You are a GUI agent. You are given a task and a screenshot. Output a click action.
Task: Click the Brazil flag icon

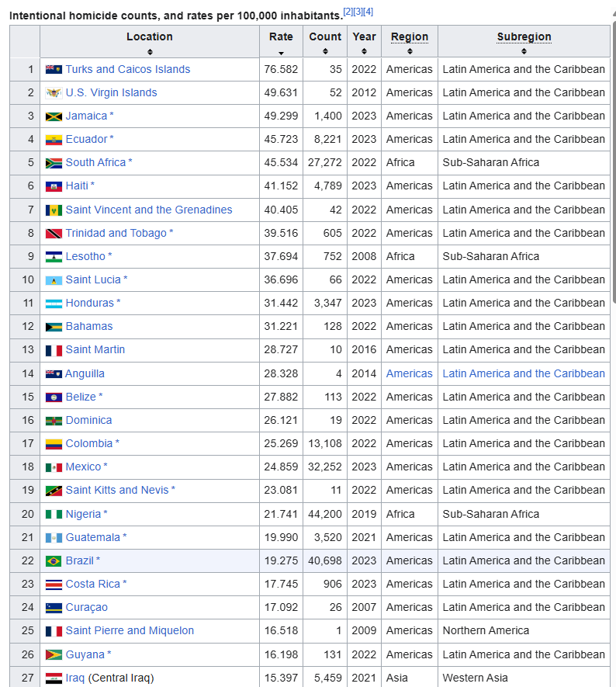tap(54, 560)
